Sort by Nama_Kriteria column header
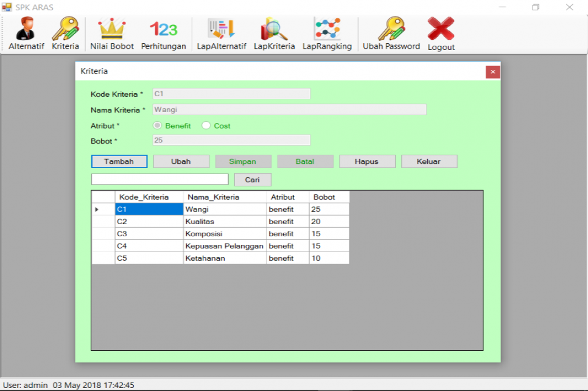This screenshot has width=588, height=391. coord(225,197)
